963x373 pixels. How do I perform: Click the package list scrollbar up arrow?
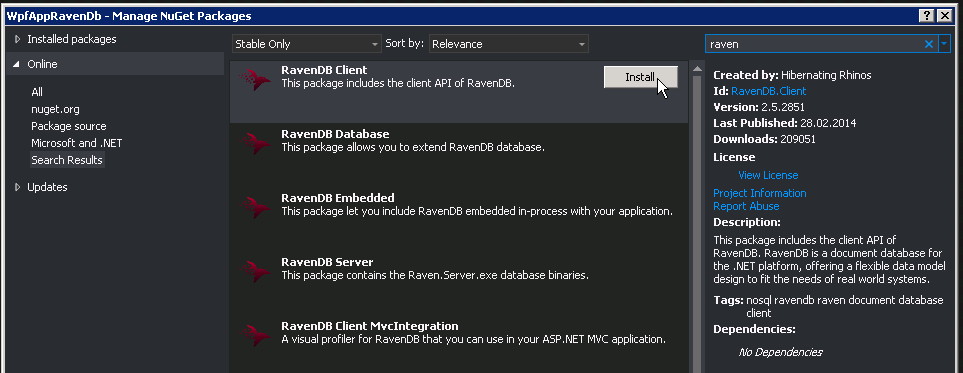pos(697,68)
